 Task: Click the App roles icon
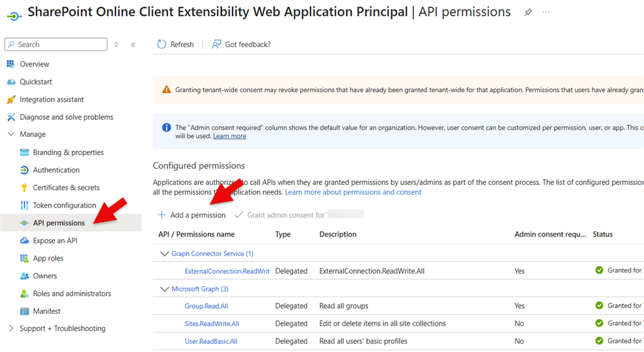(24, 259)
